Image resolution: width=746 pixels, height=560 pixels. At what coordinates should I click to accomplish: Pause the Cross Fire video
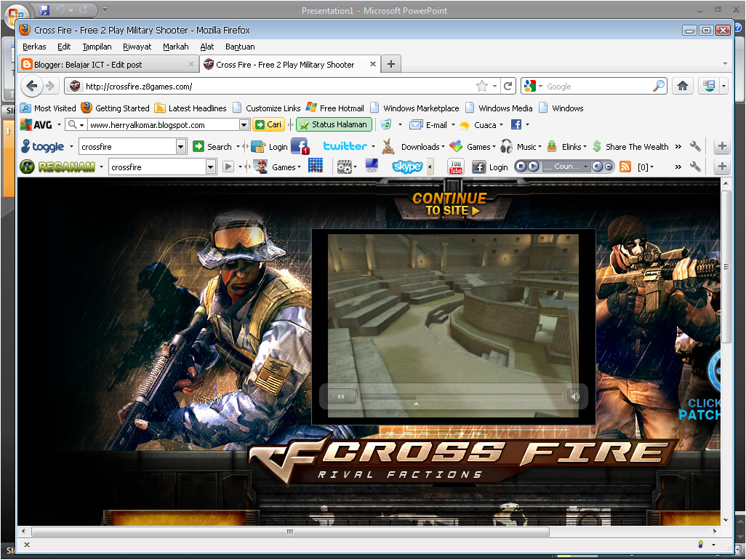341,396
